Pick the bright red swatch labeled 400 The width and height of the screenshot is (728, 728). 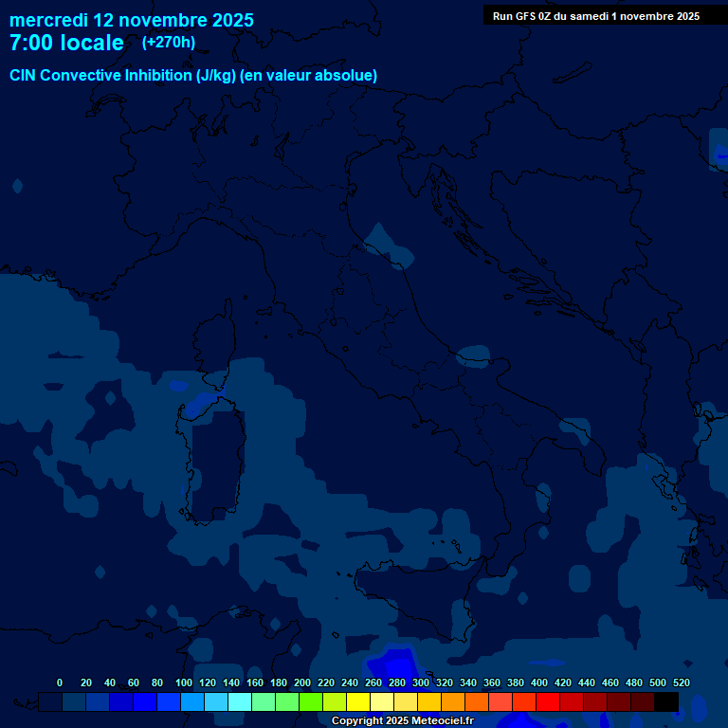tap(548, 701)
